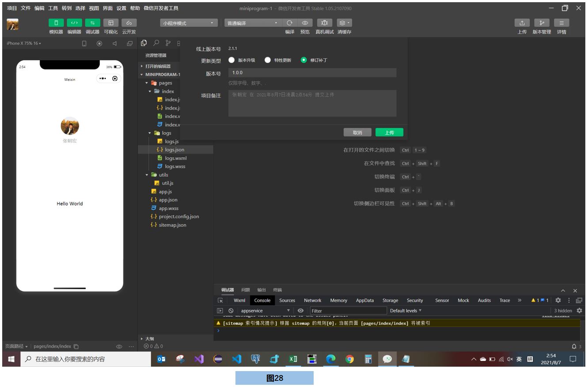This screenshot has height=387, width=588.
Task: Open the search icon in editor sidebar
Action: point(156,43)
